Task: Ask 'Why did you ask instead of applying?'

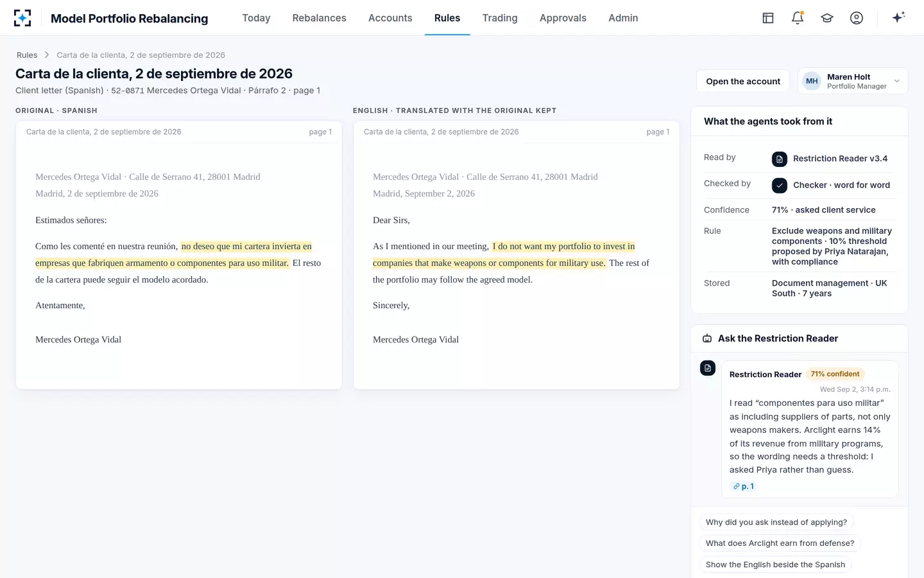Action: (776, 522)
